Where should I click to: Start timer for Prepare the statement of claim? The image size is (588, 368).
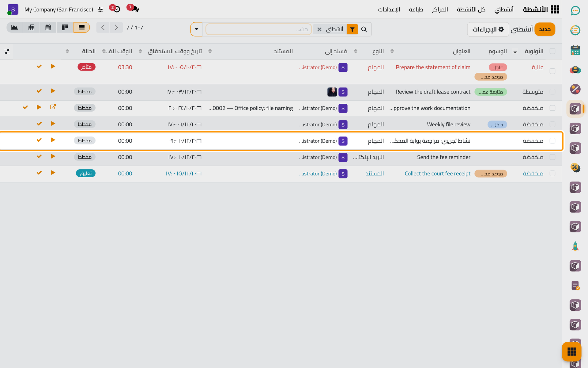click(53, 66)
